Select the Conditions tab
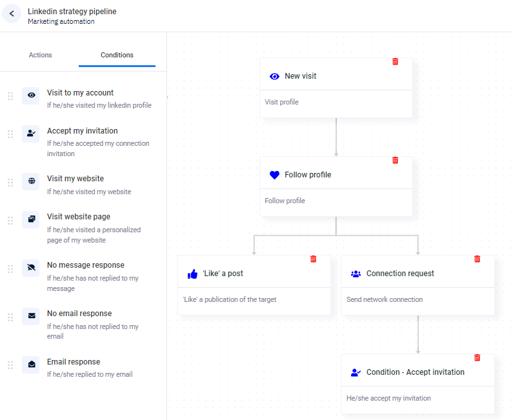The height and width of the screenshot is (420, 513). (x=117, y=55)
